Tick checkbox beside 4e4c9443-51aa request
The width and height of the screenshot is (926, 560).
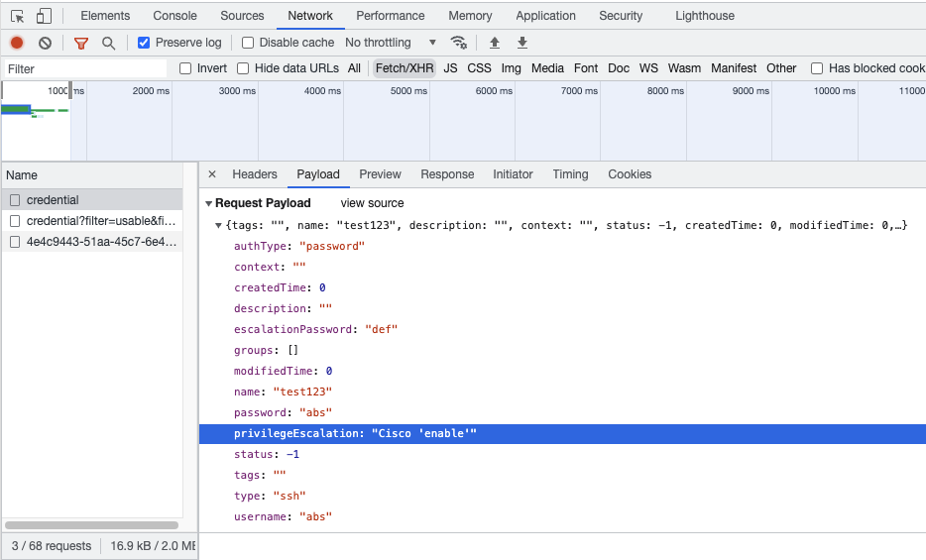coord(15,242)
